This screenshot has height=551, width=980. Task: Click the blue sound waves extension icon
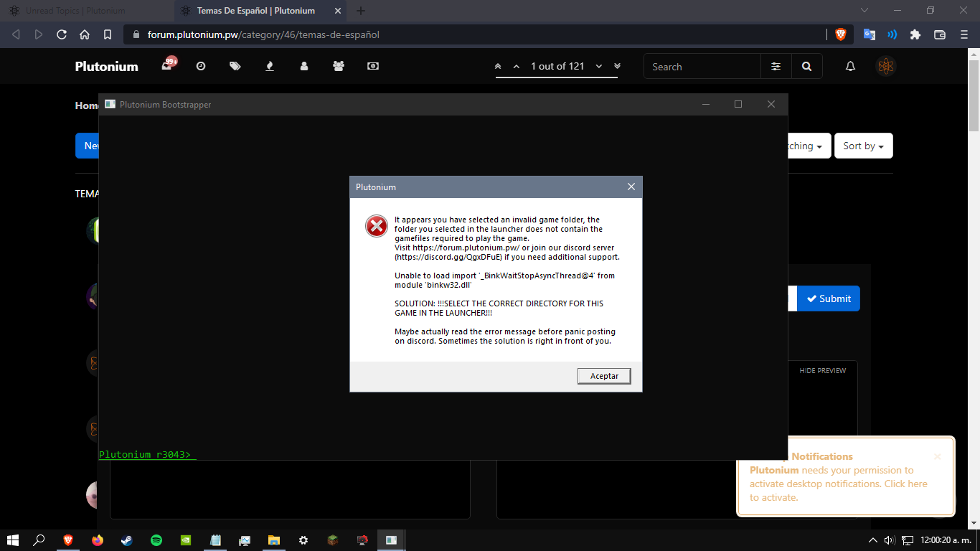[x=892, y=34]
